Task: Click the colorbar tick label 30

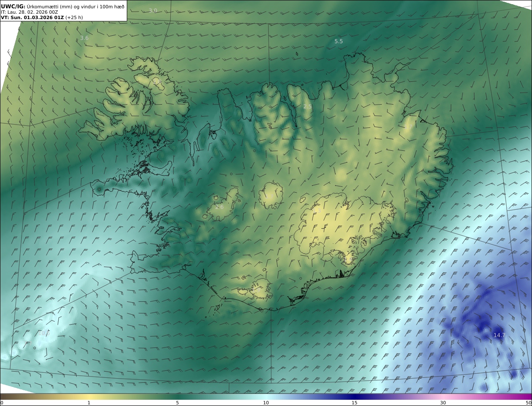Action: coord(443,403)
